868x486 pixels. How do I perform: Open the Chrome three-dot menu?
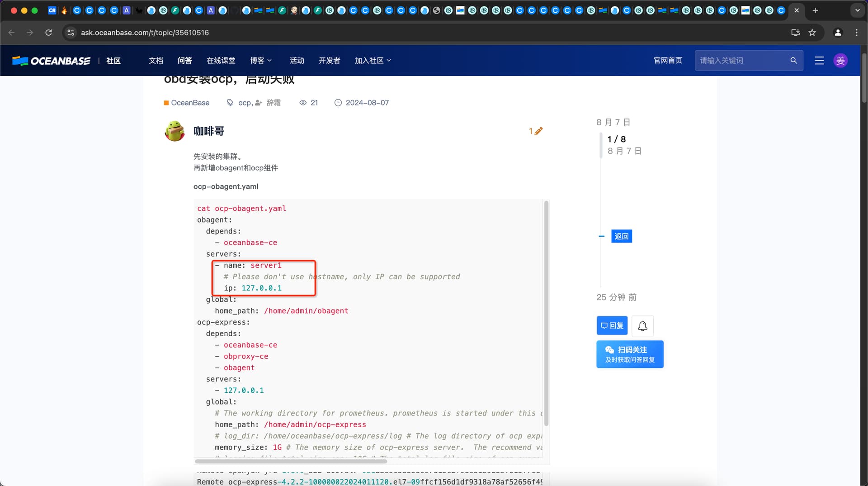point(856,33)
